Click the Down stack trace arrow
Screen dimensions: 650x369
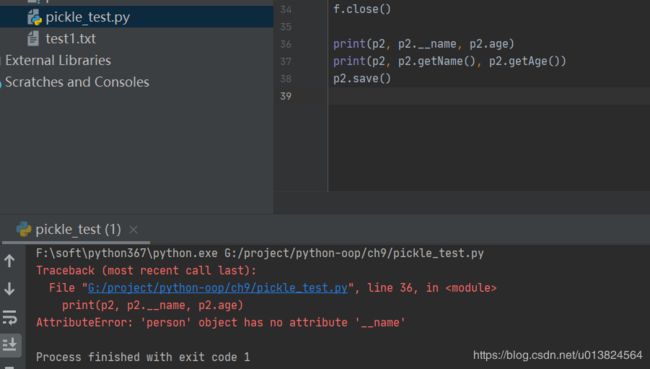10,289
